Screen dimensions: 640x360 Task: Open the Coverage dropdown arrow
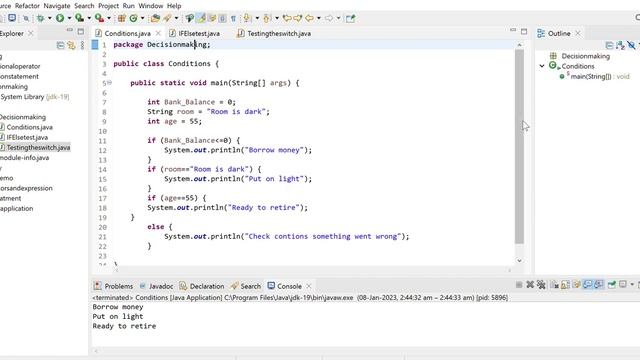[89, 18]
